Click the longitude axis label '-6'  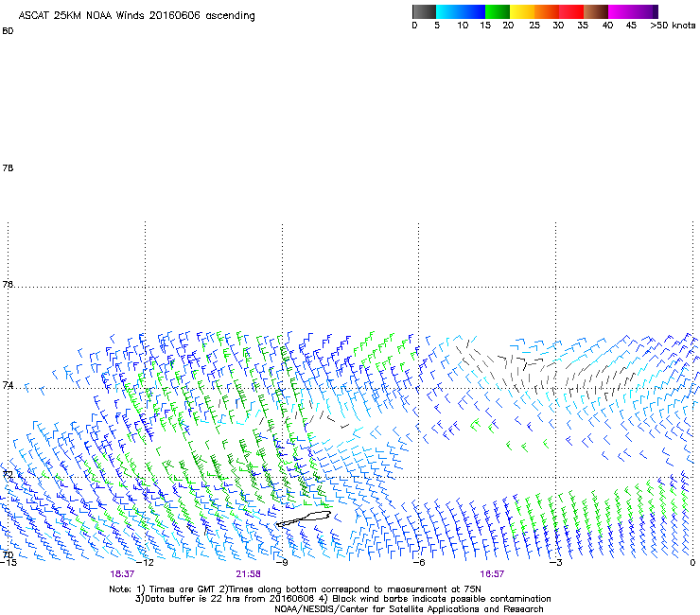point(419,563)
